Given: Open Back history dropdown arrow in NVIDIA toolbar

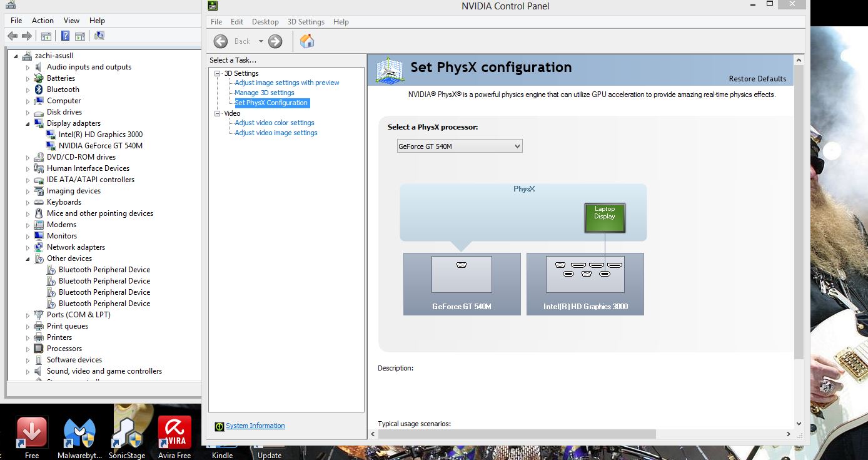Looking at the screenshot, I should pos(261,41).
